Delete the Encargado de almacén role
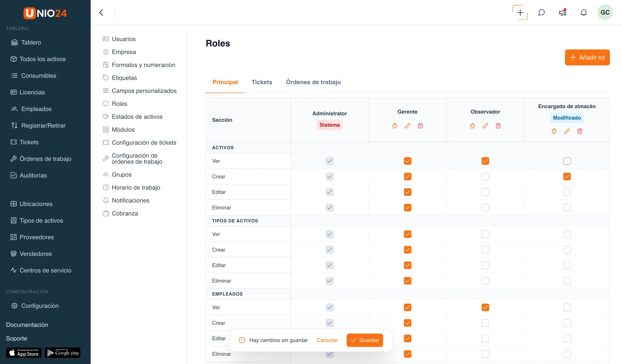Image resolution: width=622 pixels, height=364 pixels. (580, 131)
